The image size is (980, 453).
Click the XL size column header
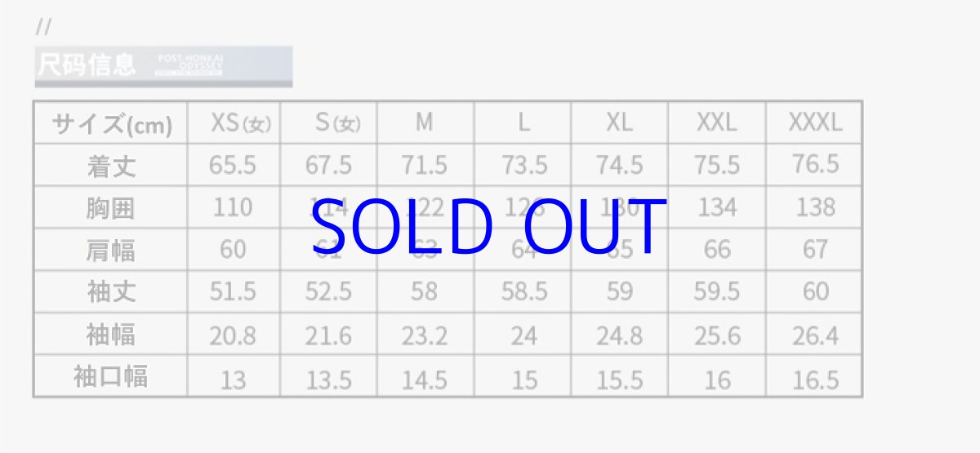pyautogui.click(x=619, y=123)
